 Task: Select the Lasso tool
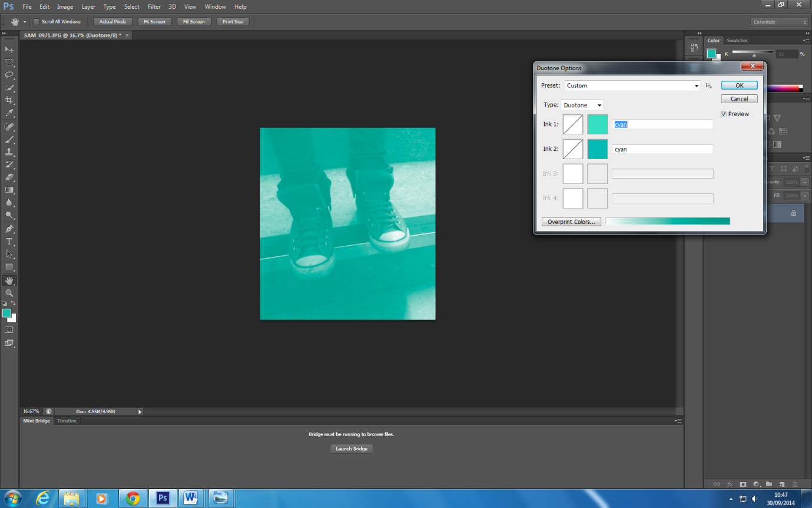point(9,75)
